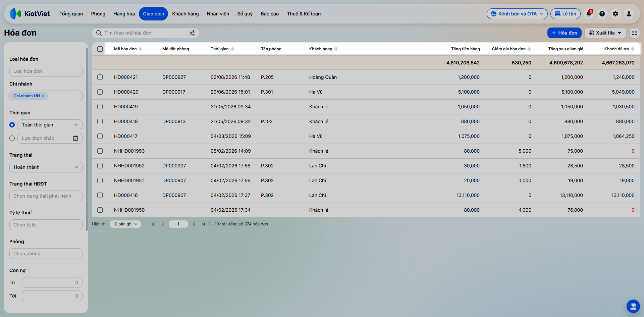The image size is (644, 317).
Task: Select the Lựa chọn khác radio button
Action: tap(12, 138)
